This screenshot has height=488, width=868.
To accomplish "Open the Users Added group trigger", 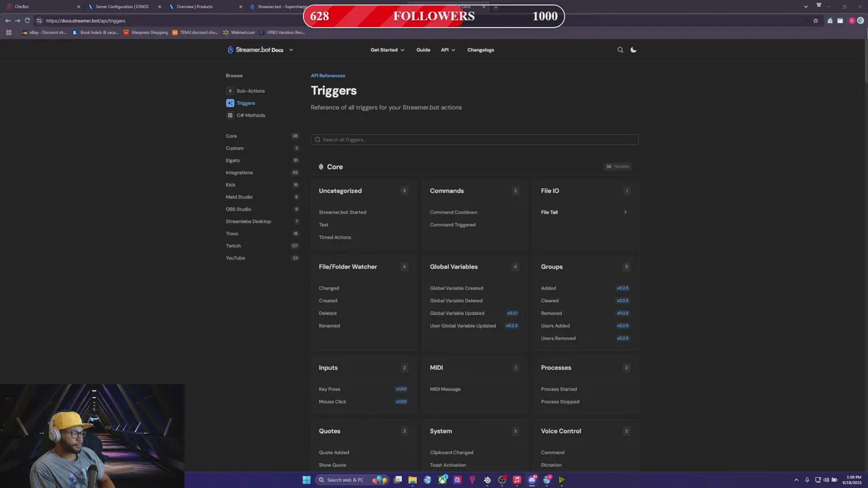I will coord(555,325).
